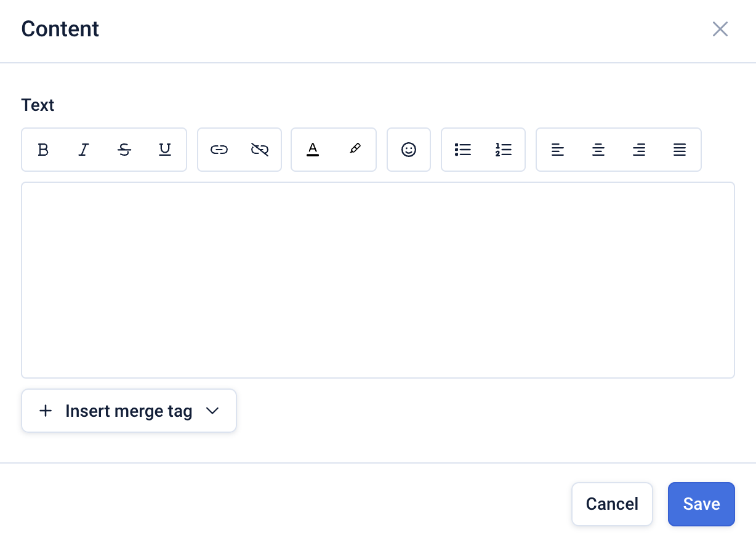The width and height of the screenshot is (756, 543).
Task: Justify the text alignment
Action: pos(680,150)
